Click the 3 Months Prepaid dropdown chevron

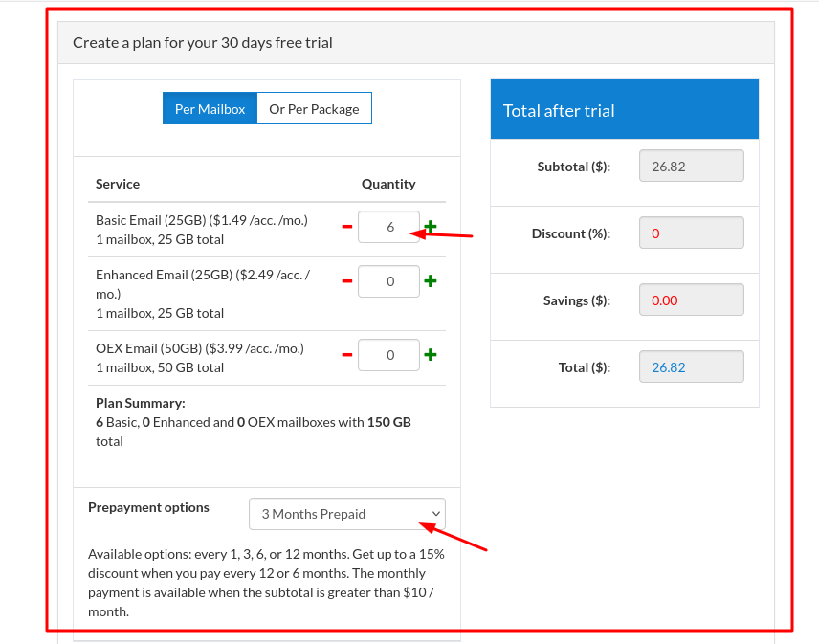tap(436, 514)
